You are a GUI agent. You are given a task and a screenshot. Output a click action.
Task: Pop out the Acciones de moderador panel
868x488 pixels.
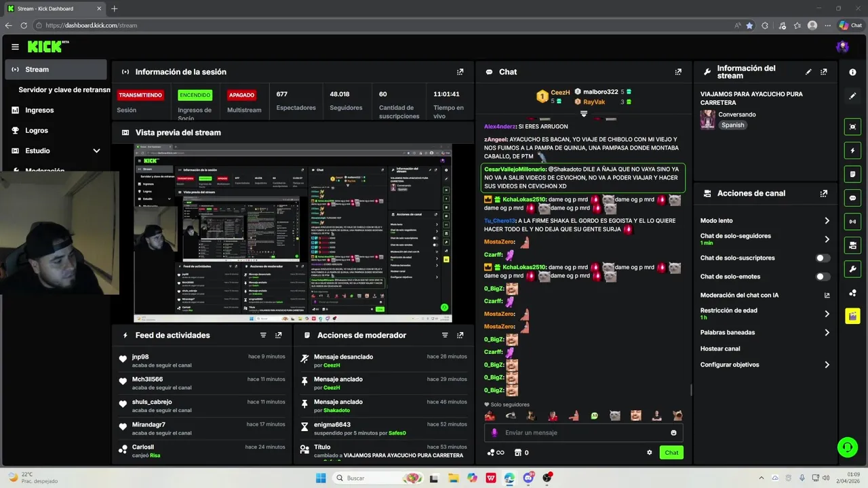[460, 335]
